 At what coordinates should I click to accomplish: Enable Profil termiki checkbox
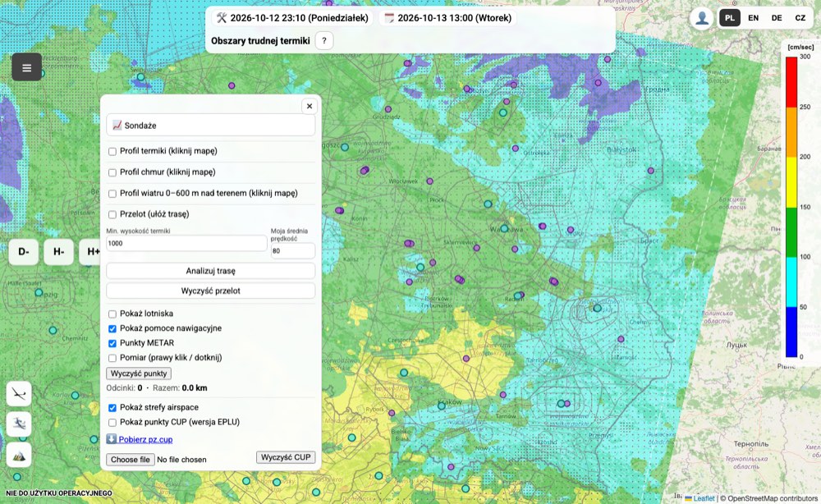pos(112,152)
